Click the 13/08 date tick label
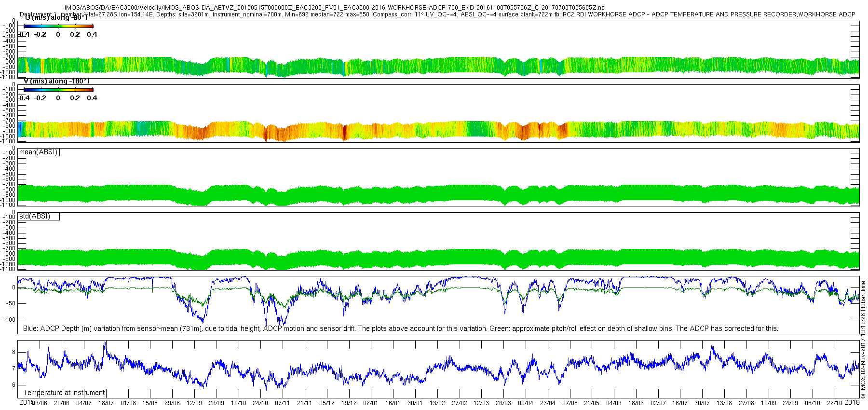 (724, 403)
